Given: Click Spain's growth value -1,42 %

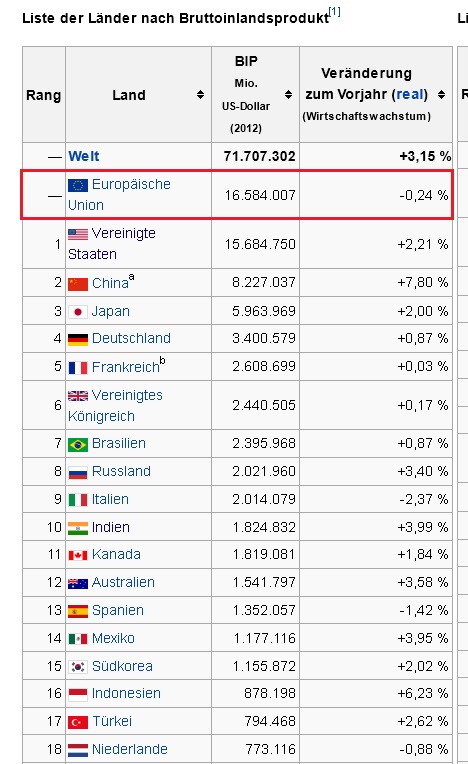Looking at the screenshot, I should tap(424, 611).
